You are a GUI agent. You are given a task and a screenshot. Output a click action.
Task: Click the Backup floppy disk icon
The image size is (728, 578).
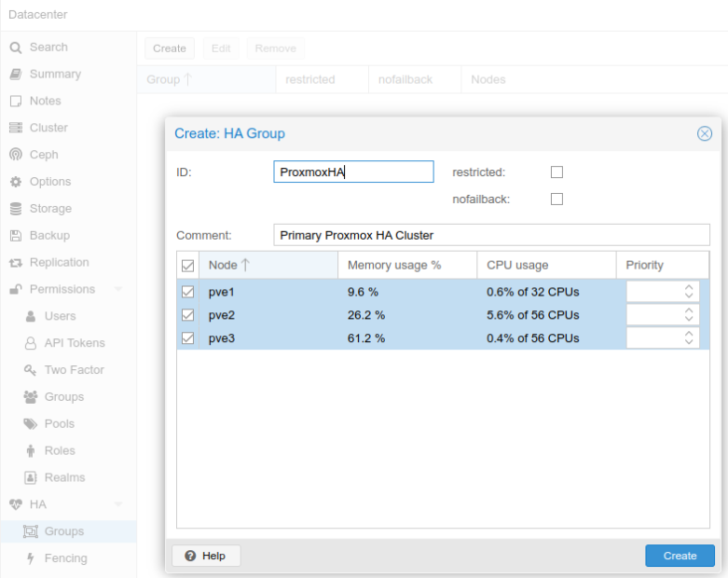click(16, 236)
